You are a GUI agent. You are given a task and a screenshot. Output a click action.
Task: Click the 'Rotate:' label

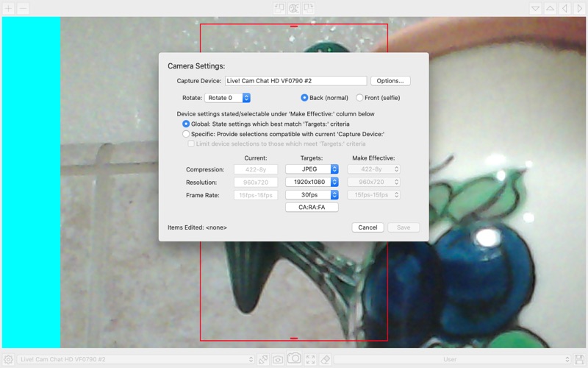[x=192, y=98]
